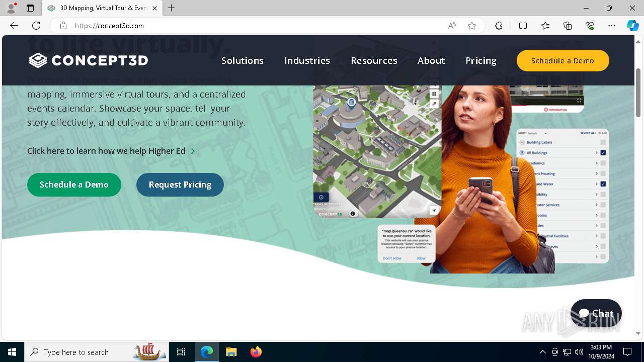Click the taskbar search box
644x362 pixels.
point(97,352)
